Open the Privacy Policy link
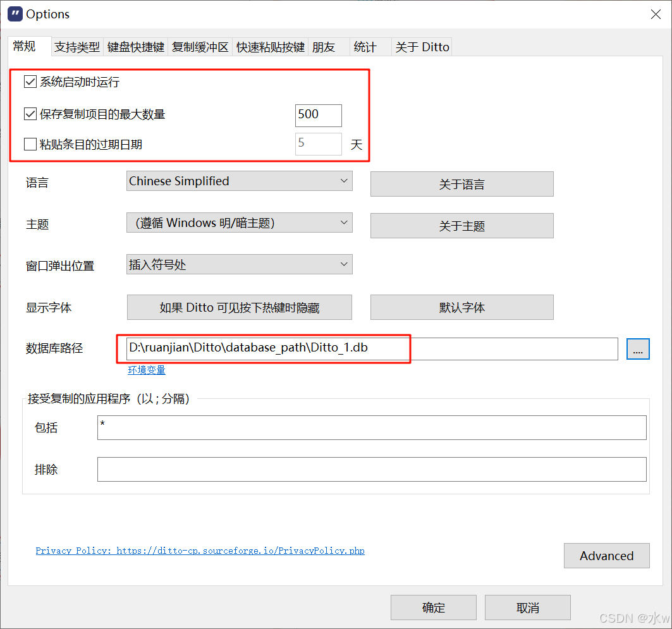Image resolution: width=672 pixels, height=629 pixels. [x=200, y=551]
